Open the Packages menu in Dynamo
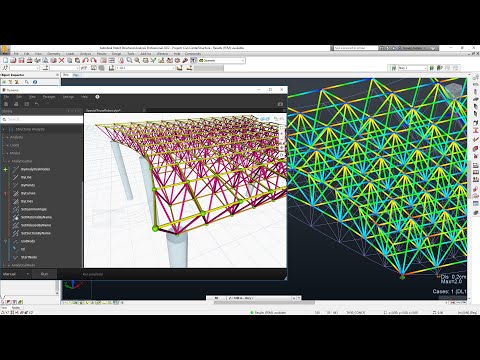 [49, 97]
